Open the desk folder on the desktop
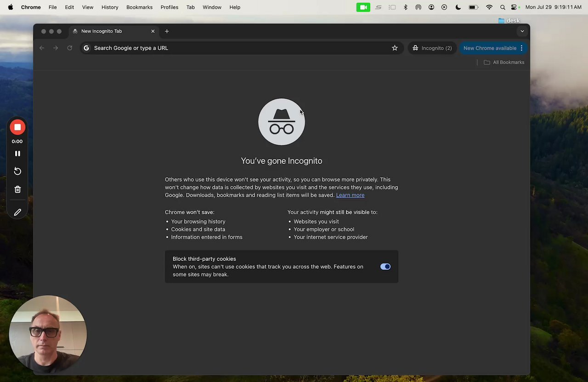588x382 pixels. click(x=509, y=21)
